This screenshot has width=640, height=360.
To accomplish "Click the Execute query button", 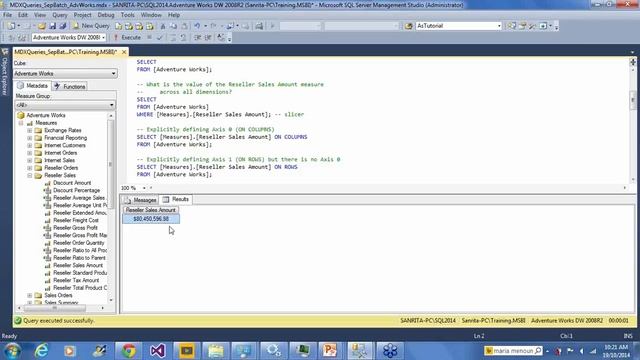I will click(x=127, y=38).
